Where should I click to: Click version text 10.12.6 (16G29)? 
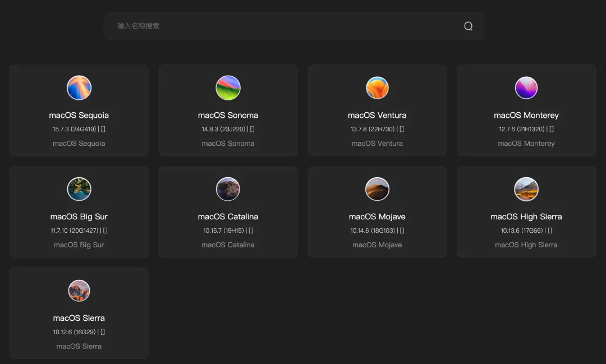coord(74,332)
